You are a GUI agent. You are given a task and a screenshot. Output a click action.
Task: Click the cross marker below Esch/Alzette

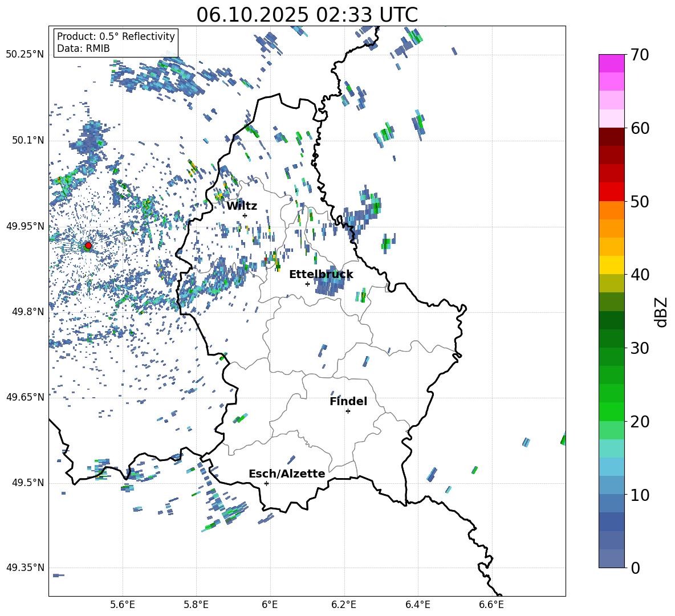click(266, 483)
